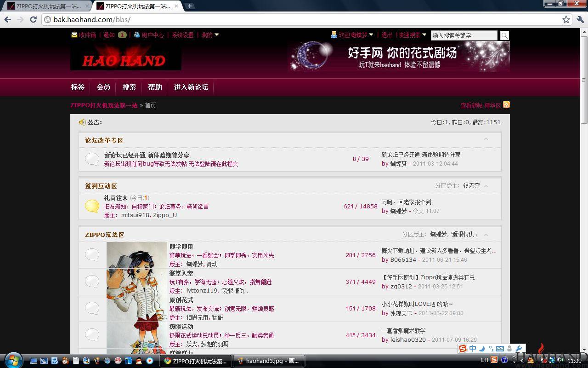Click the avatar icon beside 欢迎蝴蝶梦
This screenshot has width=588, height=368.
334,34
